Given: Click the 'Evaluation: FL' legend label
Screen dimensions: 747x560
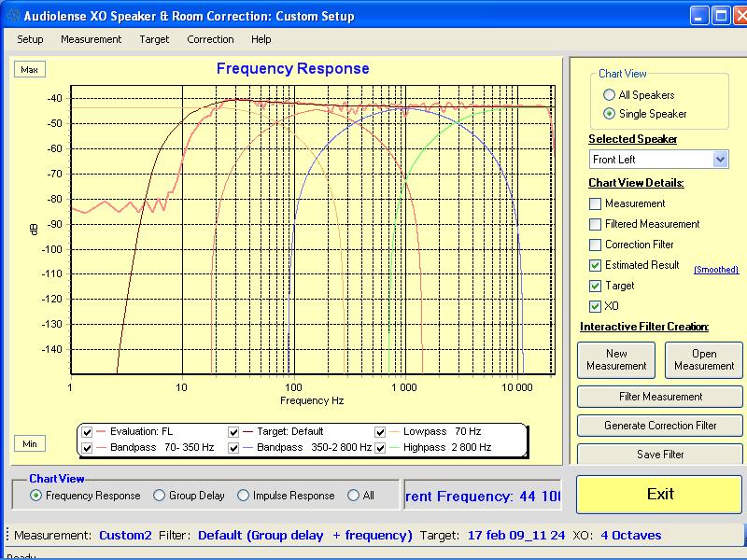Looking at the screenshot, I should point(142,431).
